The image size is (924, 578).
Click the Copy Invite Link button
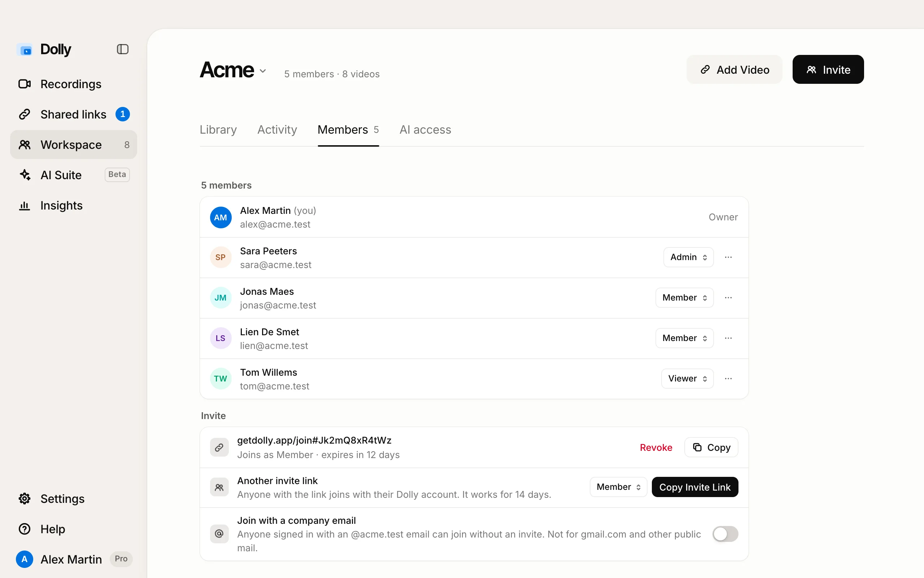(x=695, y=487)
